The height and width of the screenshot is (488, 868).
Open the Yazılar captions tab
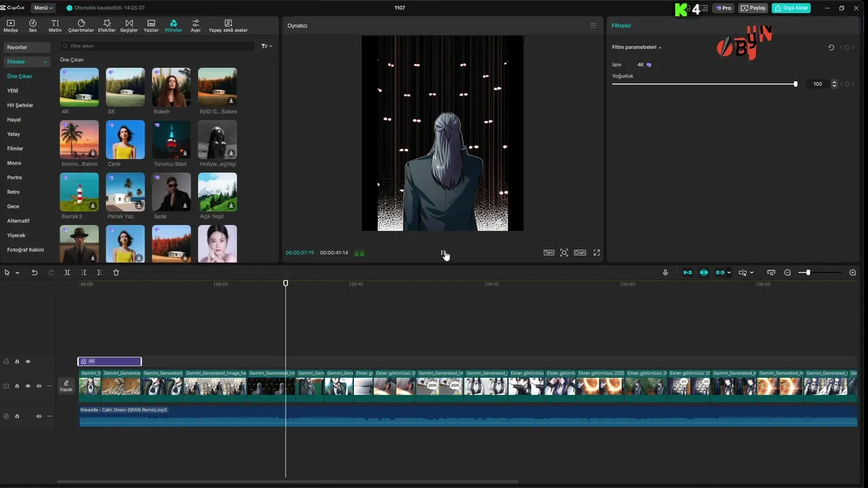(x=151, y=26)
